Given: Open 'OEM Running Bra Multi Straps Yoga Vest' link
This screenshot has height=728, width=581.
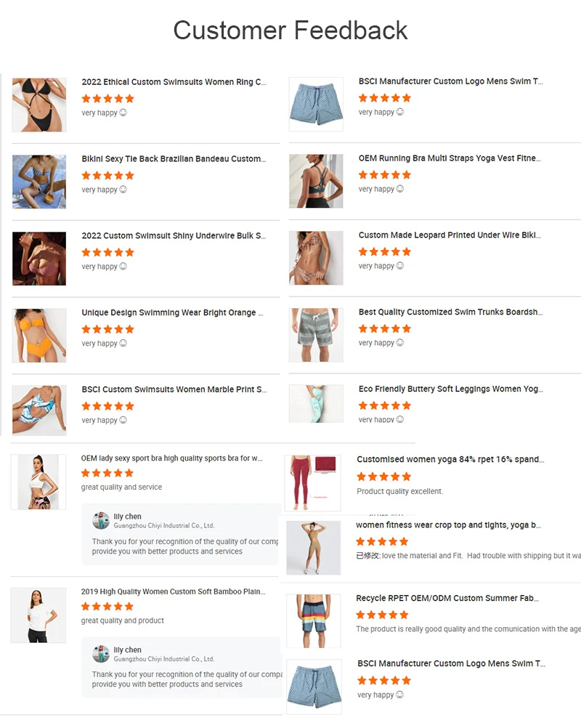Looking at the screenshot, I should pos(450,158).
